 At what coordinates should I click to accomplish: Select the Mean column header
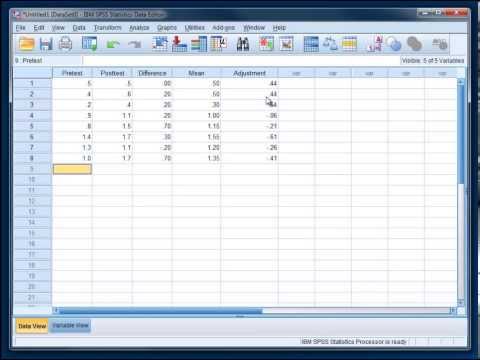click(196, 73)
